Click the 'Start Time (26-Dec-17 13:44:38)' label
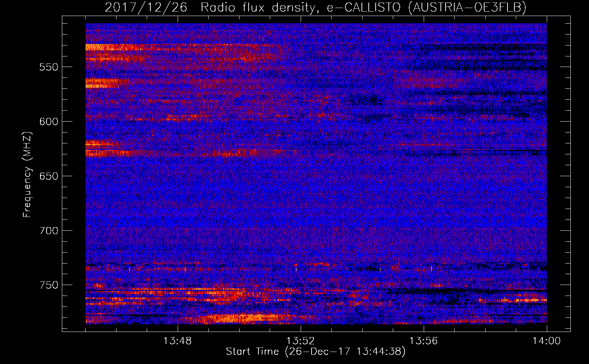589x364 pixels. 316,352
